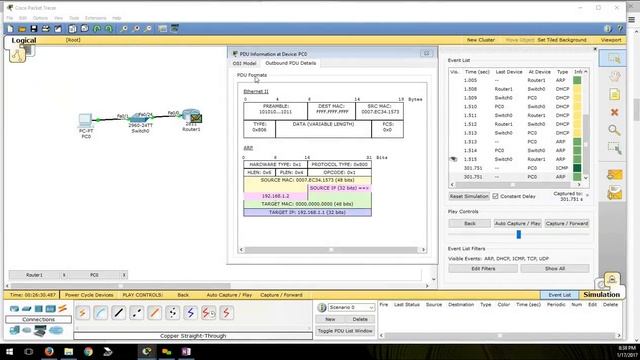The image size is (640, 360).
Task: Click the New file toolbar icon
Action: click(10, 29)
